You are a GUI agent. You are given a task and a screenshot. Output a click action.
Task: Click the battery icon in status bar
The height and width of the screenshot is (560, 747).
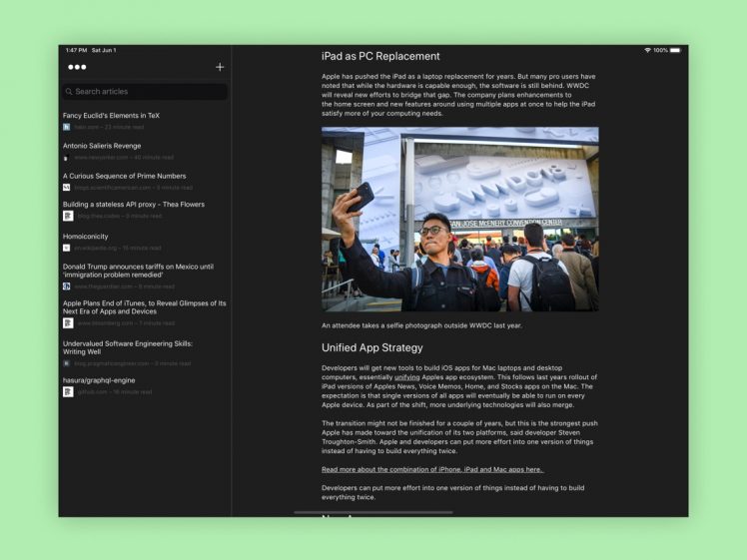coord(675,50)
